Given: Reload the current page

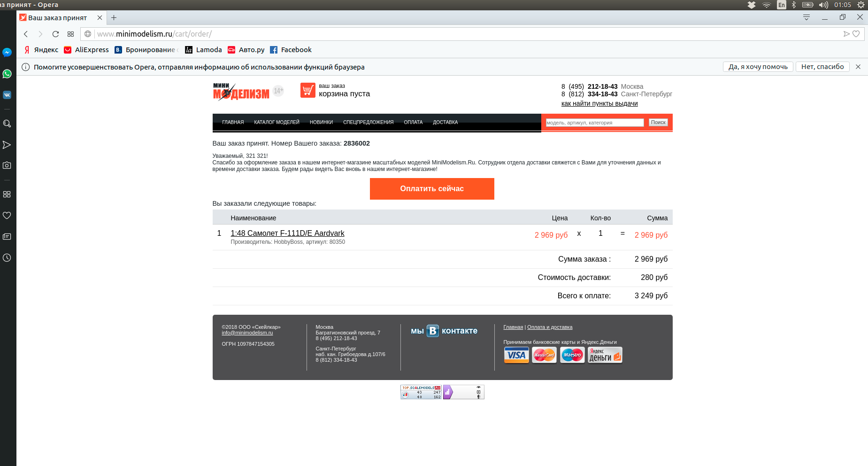Looking at the screenshot, I should point(55,34).
